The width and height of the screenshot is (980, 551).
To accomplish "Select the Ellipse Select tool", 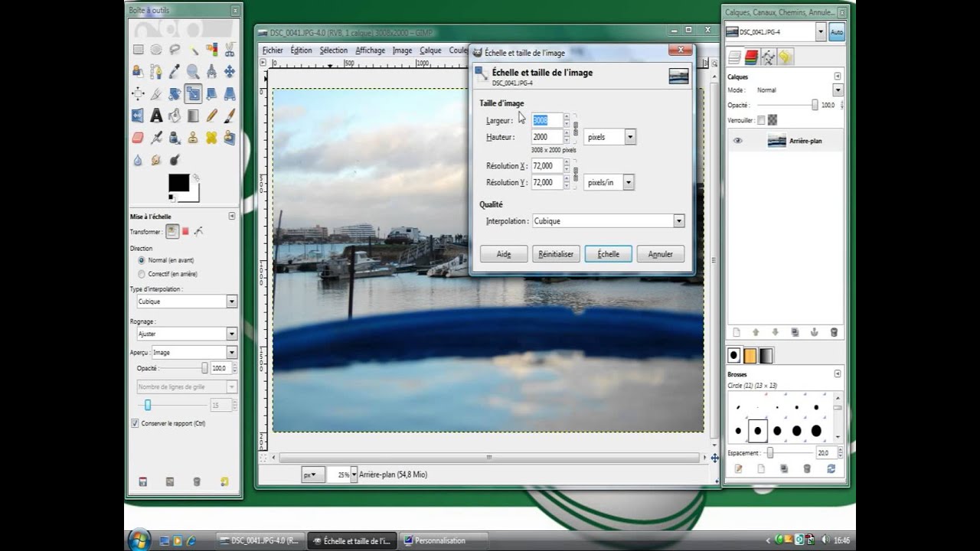I will [156, 50].
